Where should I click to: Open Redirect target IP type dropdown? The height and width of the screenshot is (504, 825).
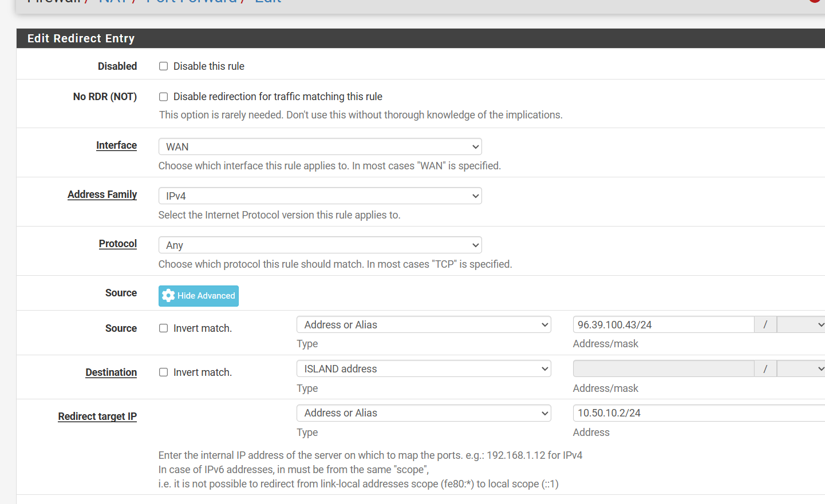423,413
